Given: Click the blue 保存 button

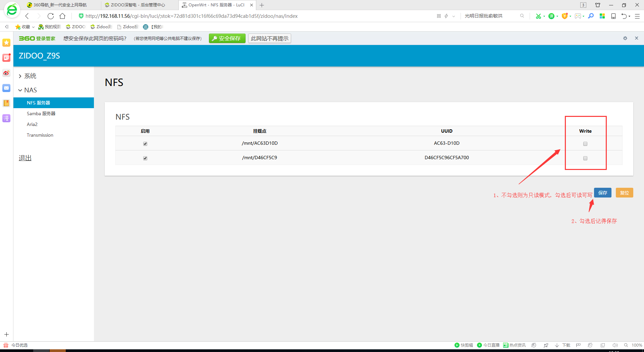Looking at the screenshot, I should tap(603, 193).
